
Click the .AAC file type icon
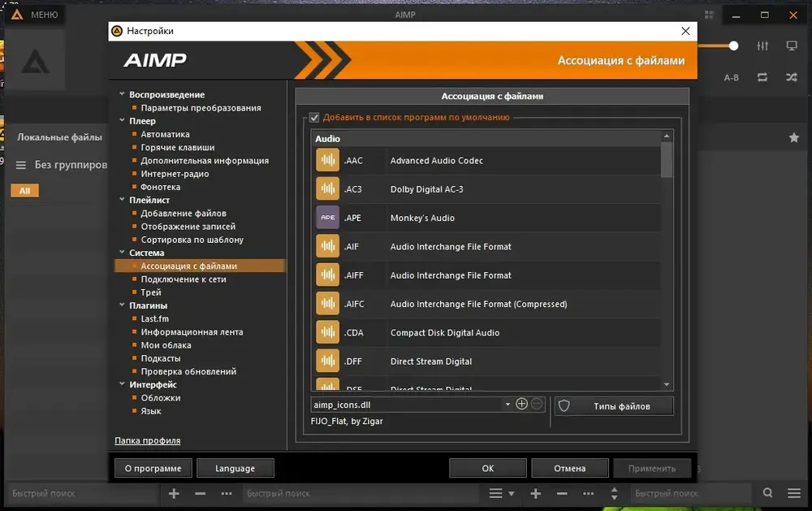[x=327, y=160]
